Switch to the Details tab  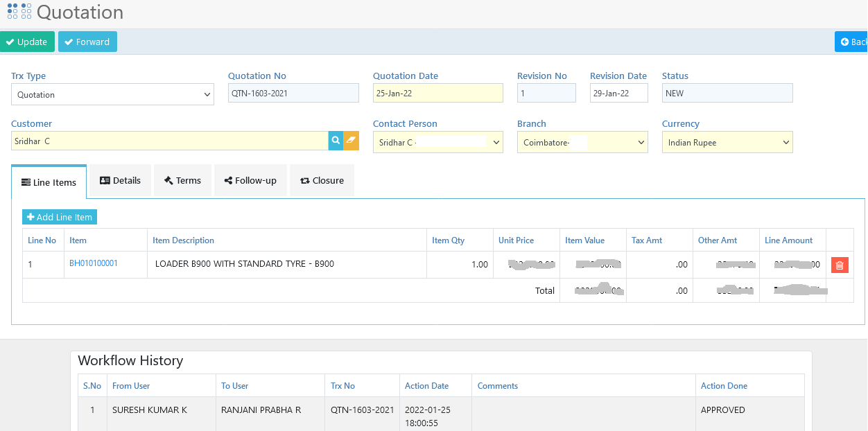click(120, 179)
